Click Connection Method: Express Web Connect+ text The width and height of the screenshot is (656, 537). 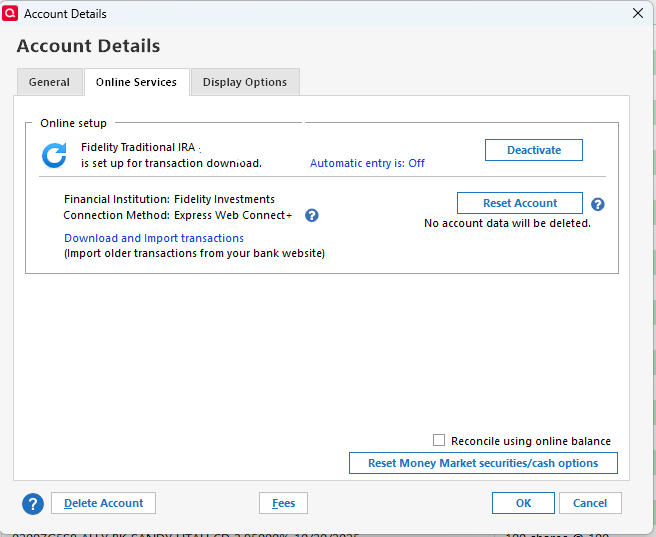click(177, 215)
